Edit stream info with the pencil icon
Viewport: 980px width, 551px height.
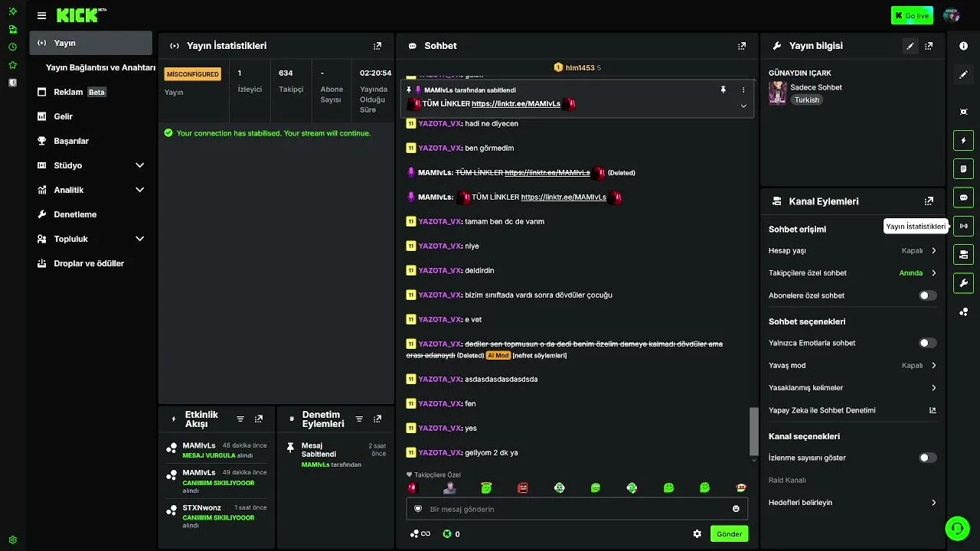pyautogui.click(x=910, y=46)
